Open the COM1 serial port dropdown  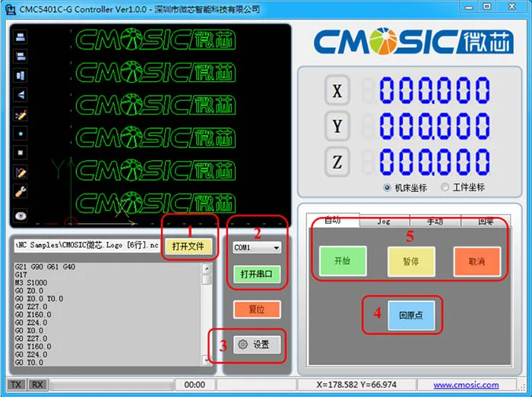pos(257,247)
